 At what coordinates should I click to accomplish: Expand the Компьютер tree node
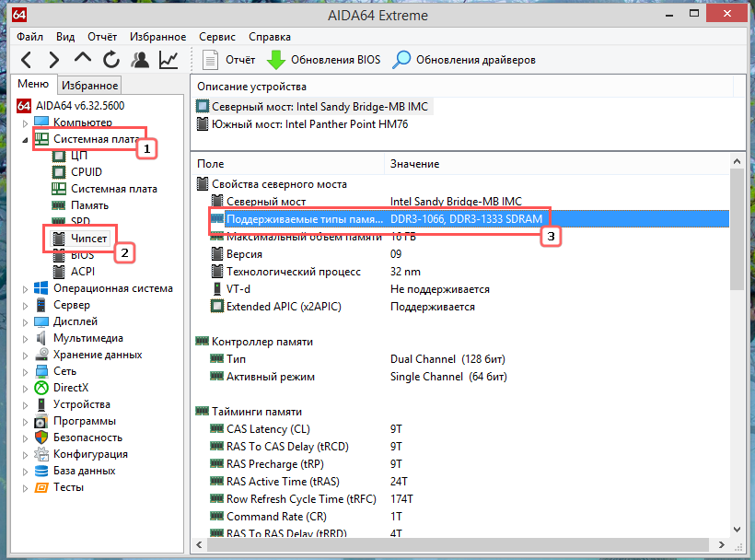point(25,123)
